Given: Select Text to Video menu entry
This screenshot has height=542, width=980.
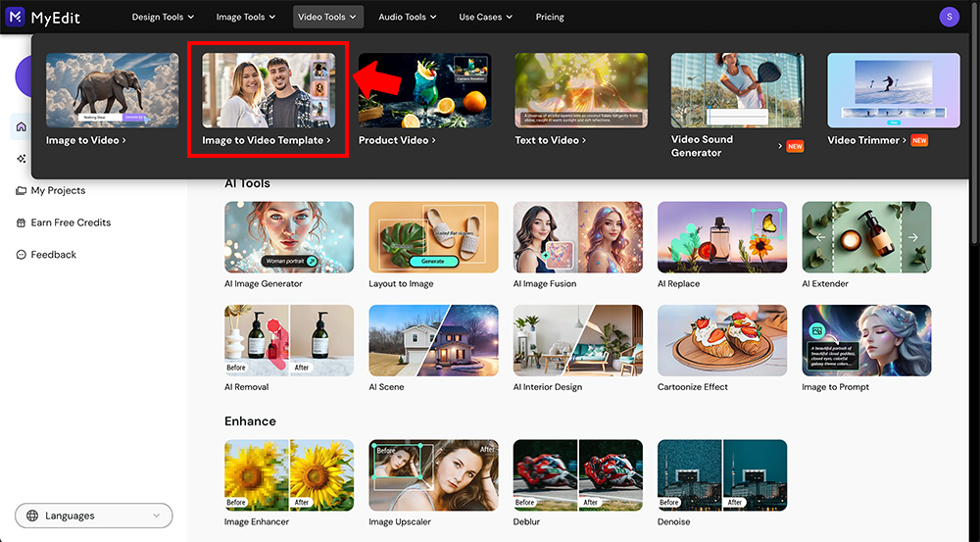Looking at the screenshot, I should coord(550,140).
